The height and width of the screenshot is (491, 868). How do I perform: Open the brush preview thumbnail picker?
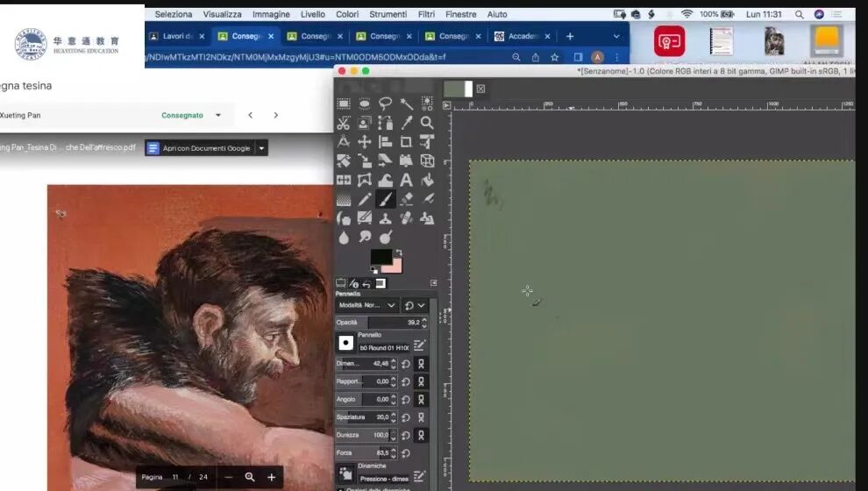(x=346, y=343)
